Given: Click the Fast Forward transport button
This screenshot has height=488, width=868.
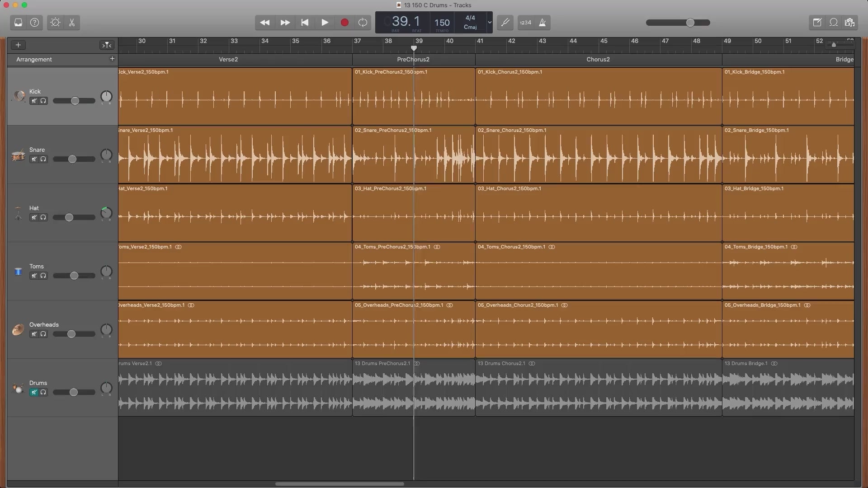Looking at the screenshot, I should (x=285, y=23).
